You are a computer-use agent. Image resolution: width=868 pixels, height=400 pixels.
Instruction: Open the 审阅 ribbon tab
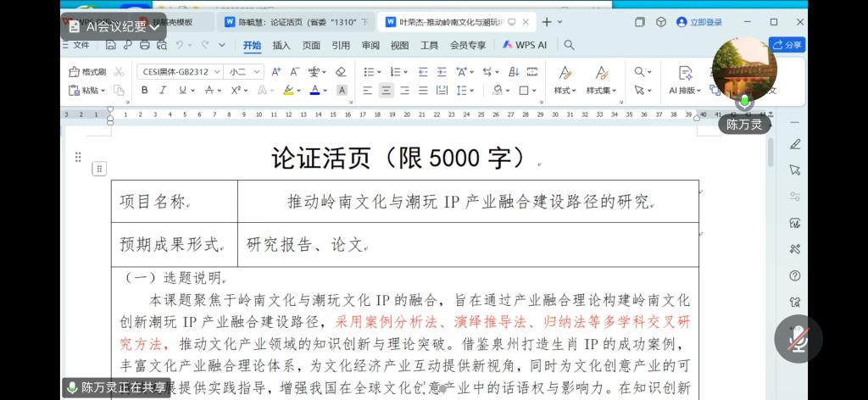[370, 45]
